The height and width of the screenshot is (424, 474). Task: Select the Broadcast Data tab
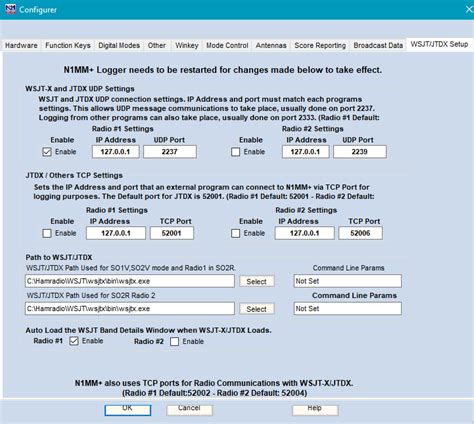tap(378, 45)
